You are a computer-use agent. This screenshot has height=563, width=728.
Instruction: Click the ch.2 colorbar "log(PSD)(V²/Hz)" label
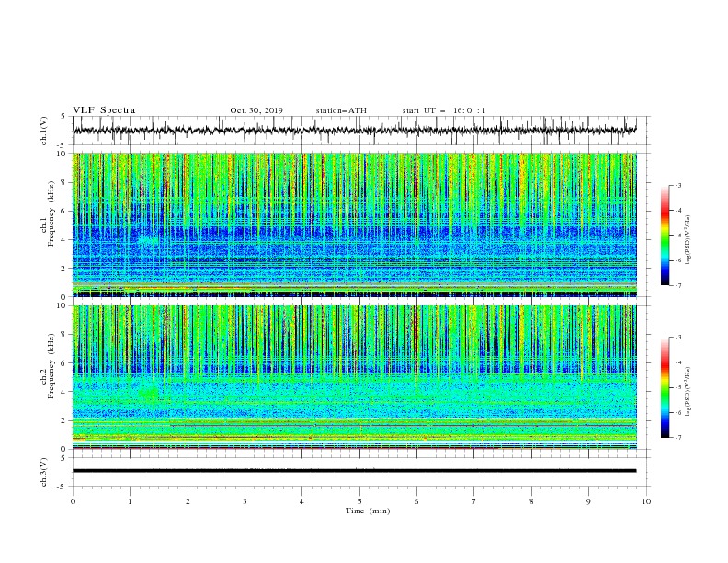point(688,392)
